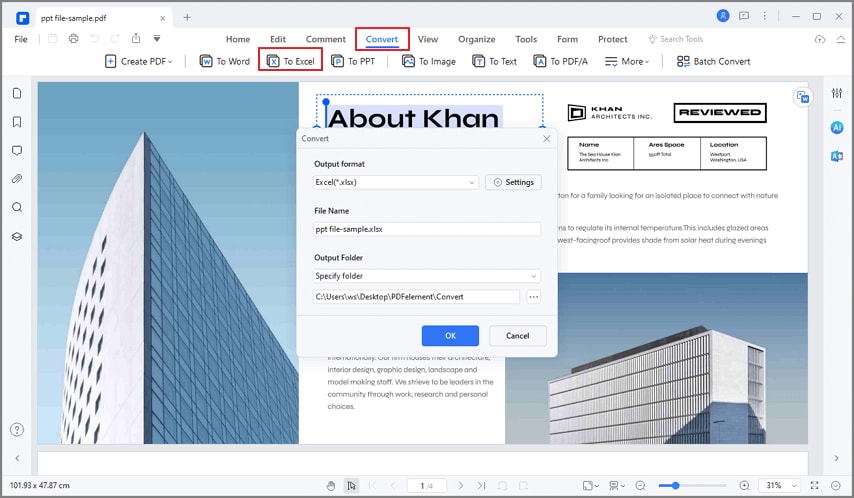Switch to the Home tab
Viewport: 854px width, 498px height.
pyautogui.click(x=238, y=39)
